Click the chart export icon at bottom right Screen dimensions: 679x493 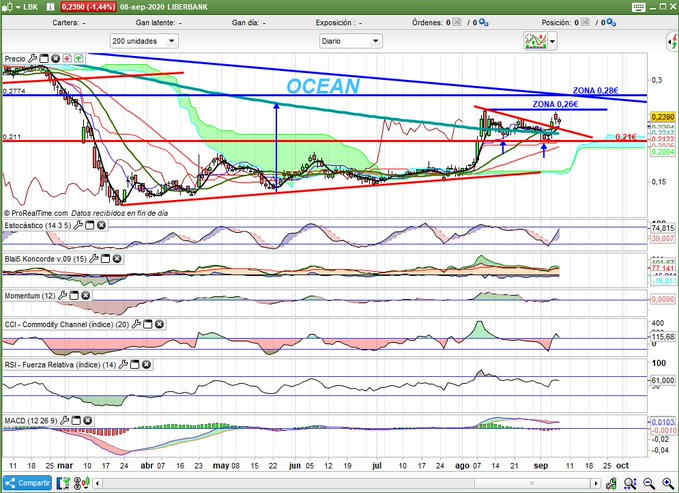tap(611, 483)
